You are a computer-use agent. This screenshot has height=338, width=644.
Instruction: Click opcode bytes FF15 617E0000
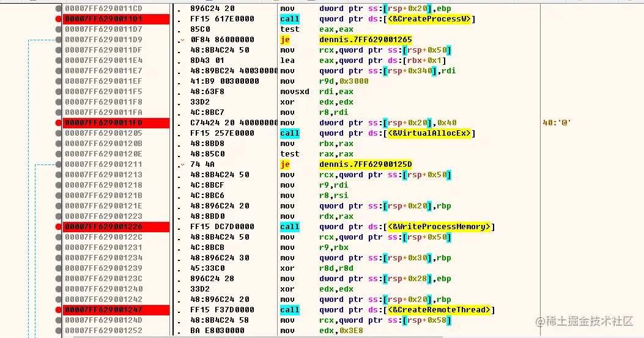tap(222, 19)
